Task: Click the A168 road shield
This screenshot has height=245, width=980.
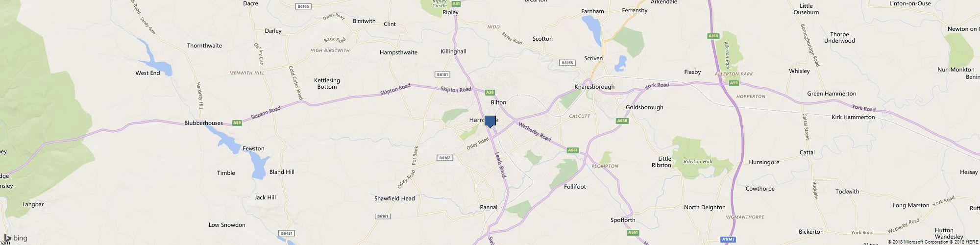Action: point(713,36)
